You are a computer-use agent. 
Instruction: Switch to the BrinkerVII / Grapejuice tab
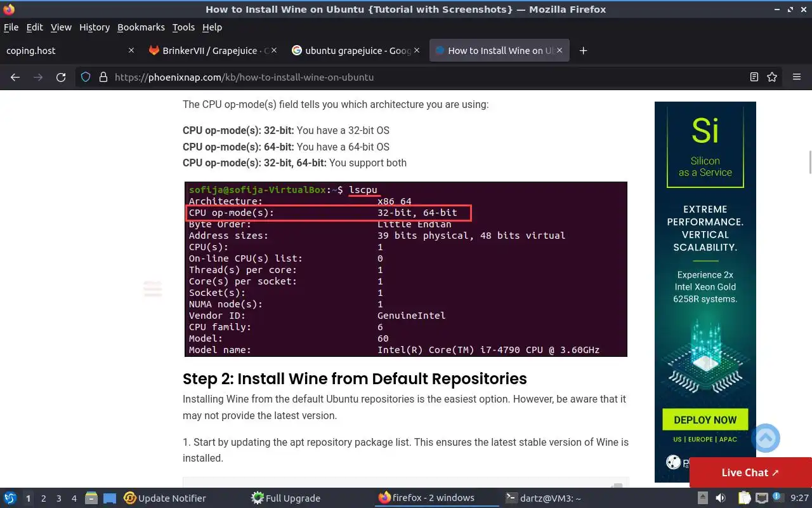pyautogui.click(x=214, y=51)
